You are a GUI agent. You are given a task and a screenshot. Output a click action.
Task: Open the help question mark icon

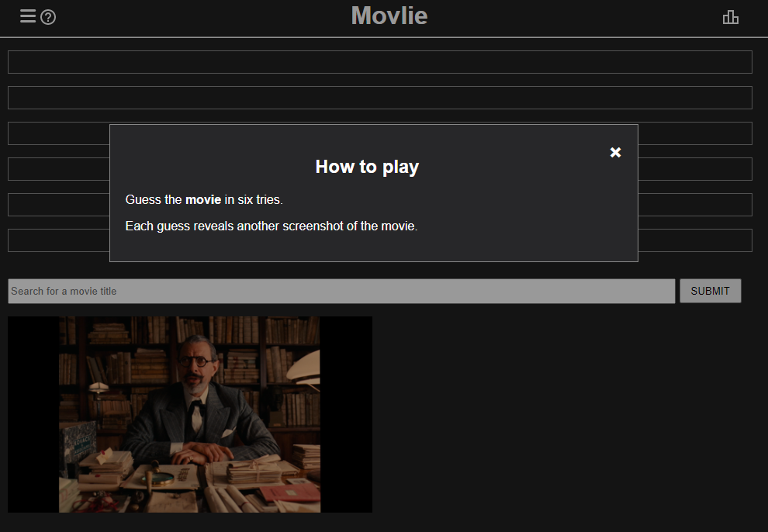point(48,18)
